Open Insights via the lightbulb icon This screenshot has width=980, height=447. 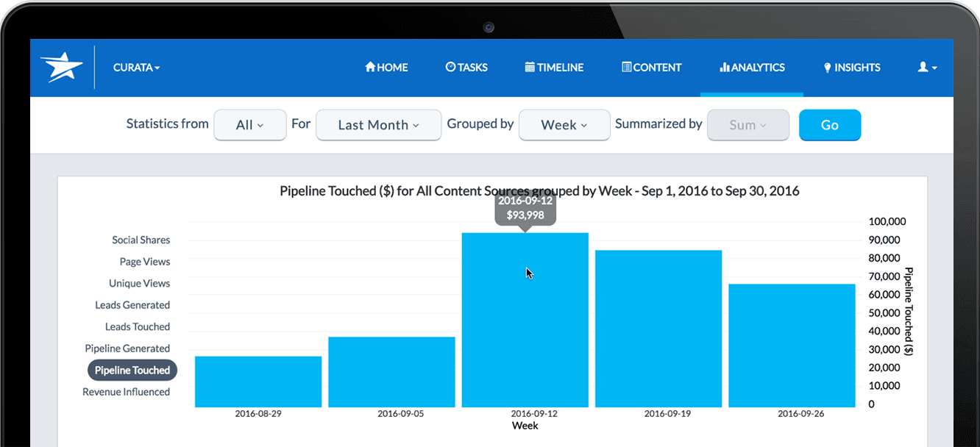click(x=828, y=68)
